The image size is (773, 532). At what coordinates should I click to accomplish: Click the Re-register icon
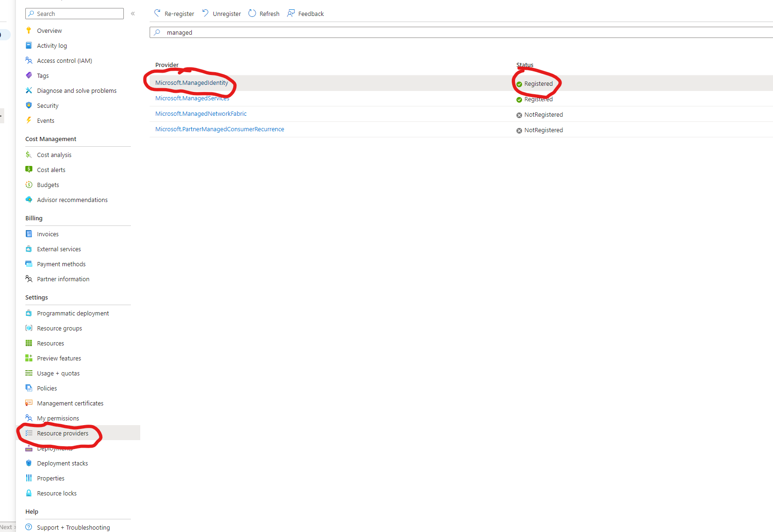tap(157, 13)
